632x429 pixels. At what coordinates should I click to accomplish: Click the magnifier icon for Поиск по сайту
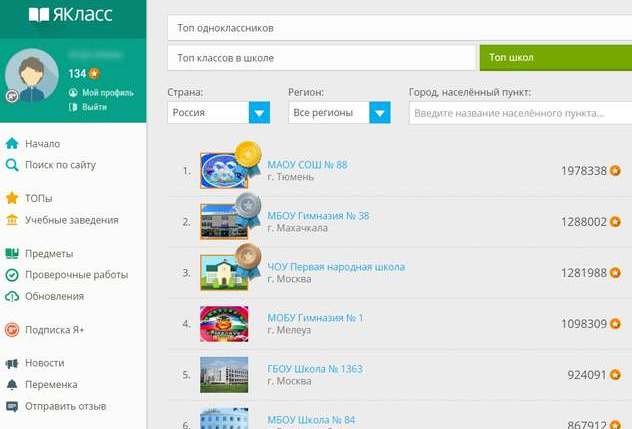click(x=12, y=165)
